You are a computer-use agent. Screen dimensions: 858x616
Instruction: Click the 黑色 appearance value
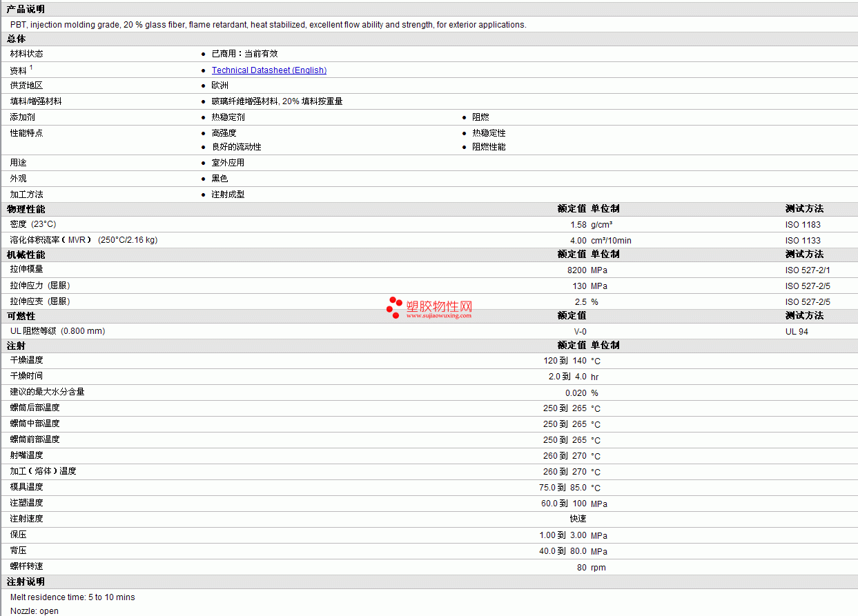pos(220,179)
